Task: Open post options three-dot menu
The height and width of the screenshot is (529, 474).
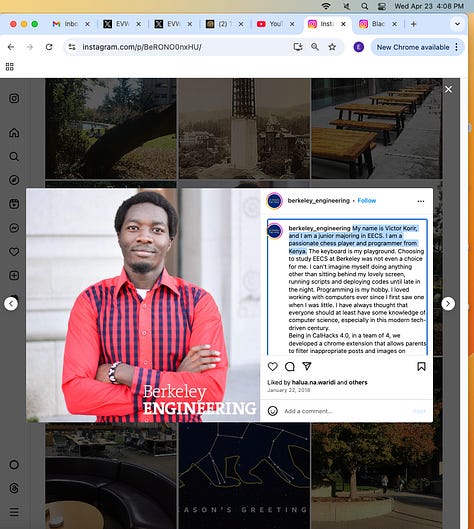Action: (x=421, y=201)
